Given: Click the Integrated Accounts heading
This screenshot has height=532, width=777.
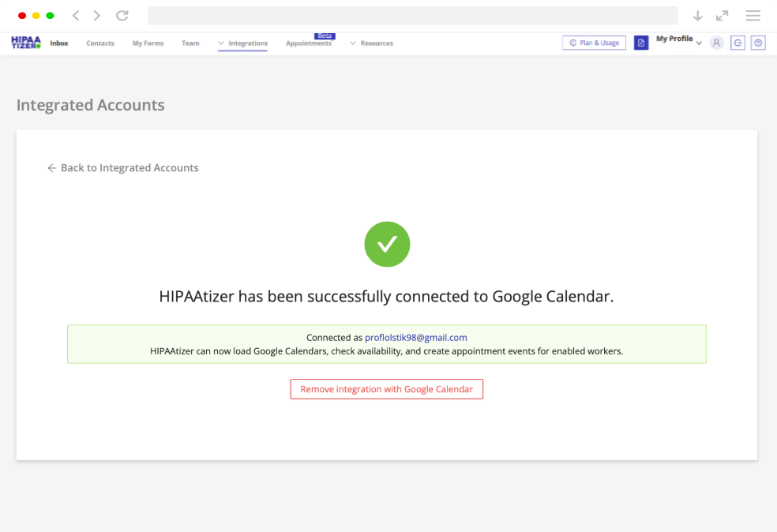Looking at the screenshot, I should [x=90, y=105].
